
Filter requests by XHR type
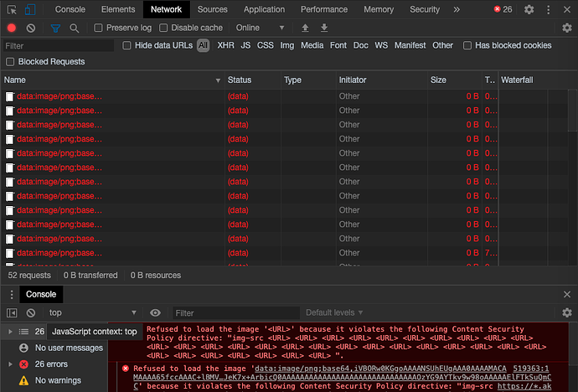click(x=225, y=45)
